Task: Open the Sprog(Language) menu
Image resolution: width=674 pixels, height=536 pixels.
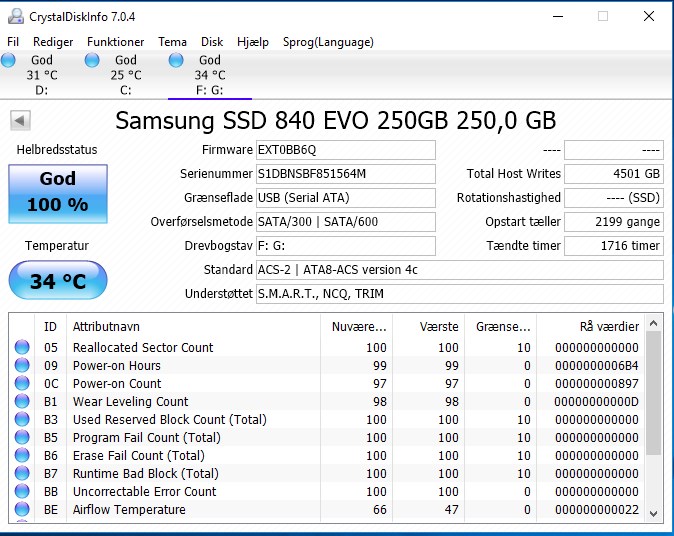Action: coord(328,42)
